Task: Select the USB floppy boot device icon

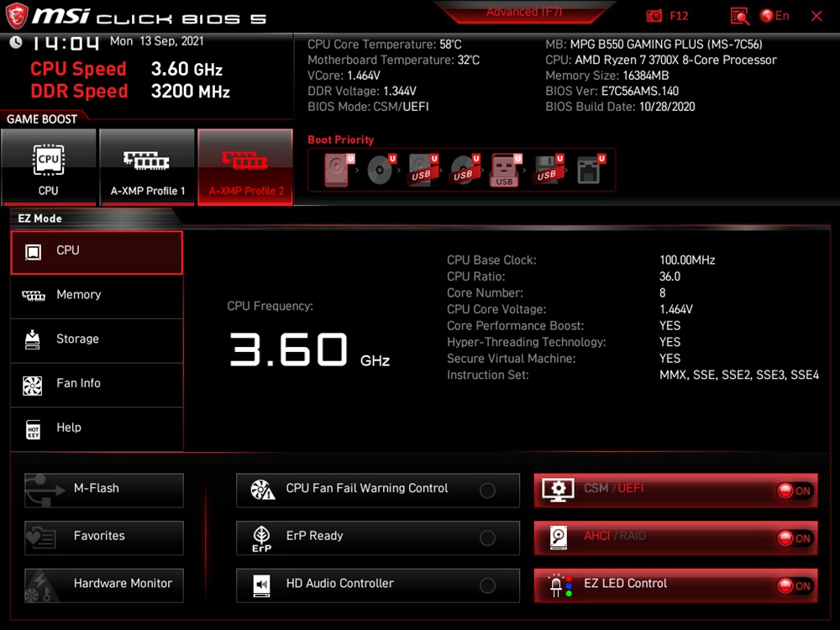Action: tap(549, 170)
